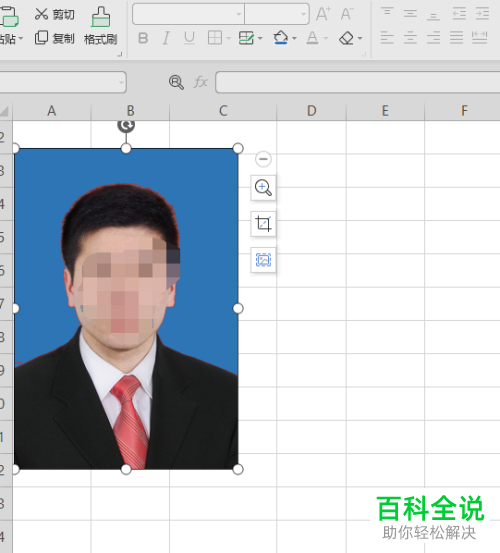Select column C header

coord(223,111)
